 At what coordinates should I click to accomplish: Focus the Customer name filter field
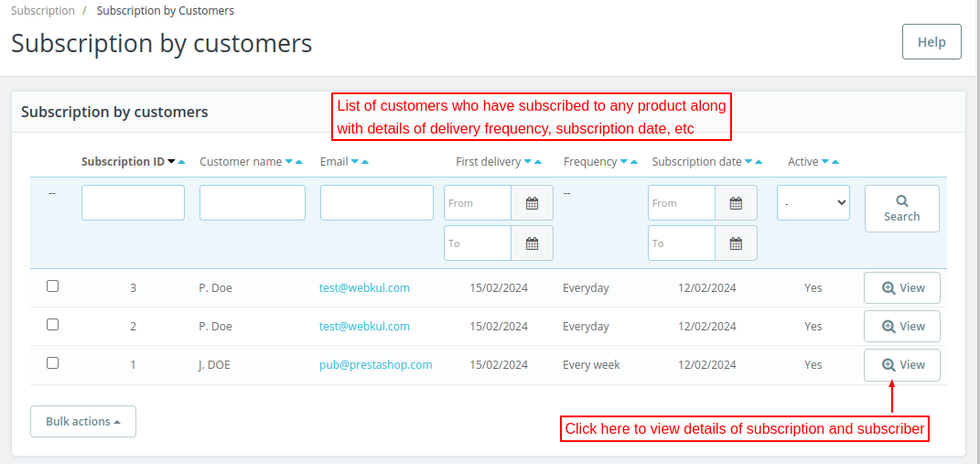click(253, 203)
